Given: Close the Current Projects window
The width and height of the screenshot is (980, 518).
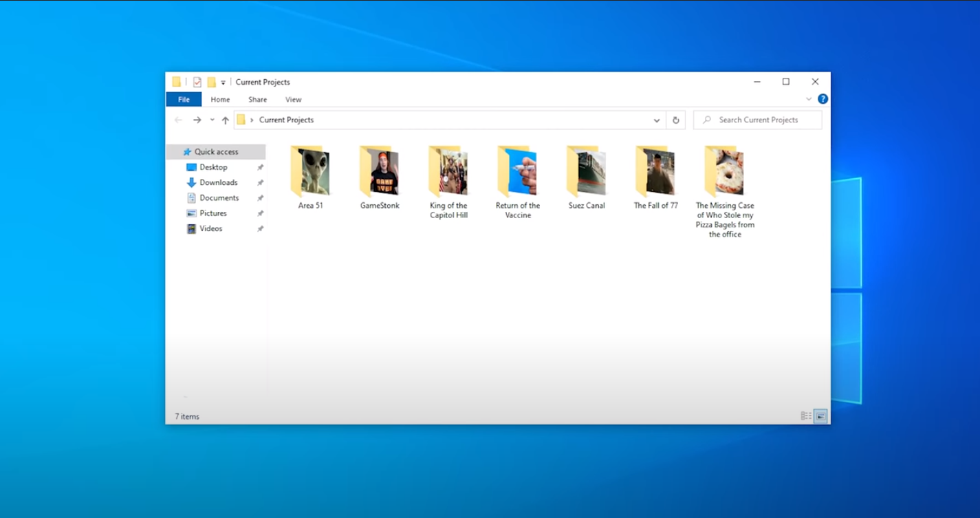Looking at the screenshot, I should [815, 82].
